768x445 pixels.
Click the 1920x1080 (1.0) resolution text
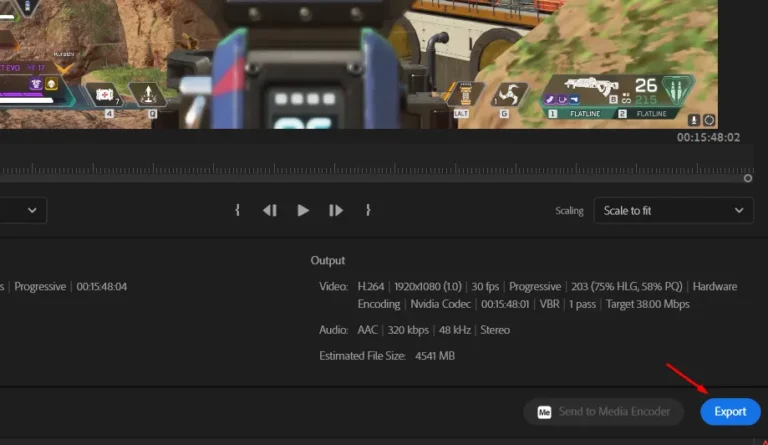click(428, 286)
